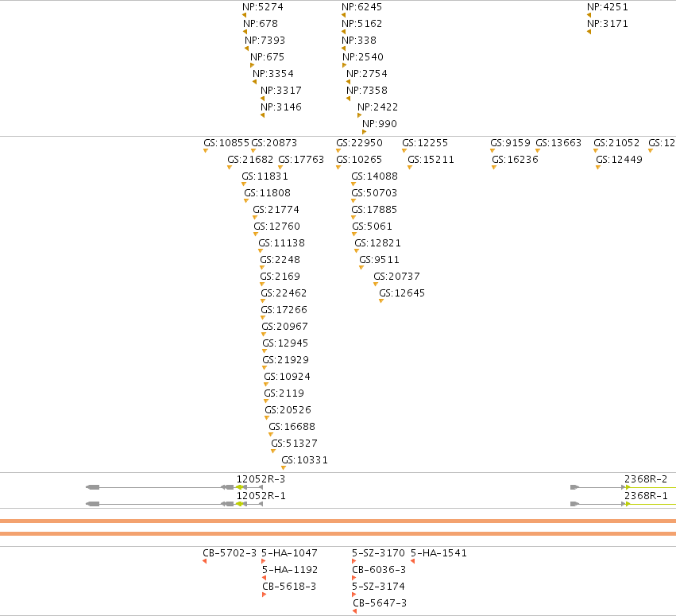Select GS:21682 feature

point(250,160)
